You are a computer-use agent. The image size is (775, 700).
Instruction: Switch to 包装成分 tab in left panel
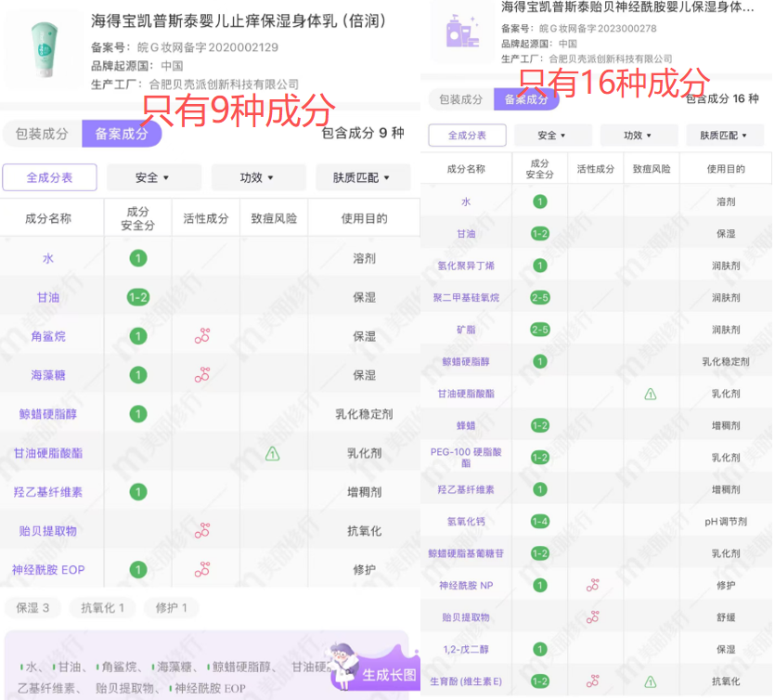click(42, 134)
